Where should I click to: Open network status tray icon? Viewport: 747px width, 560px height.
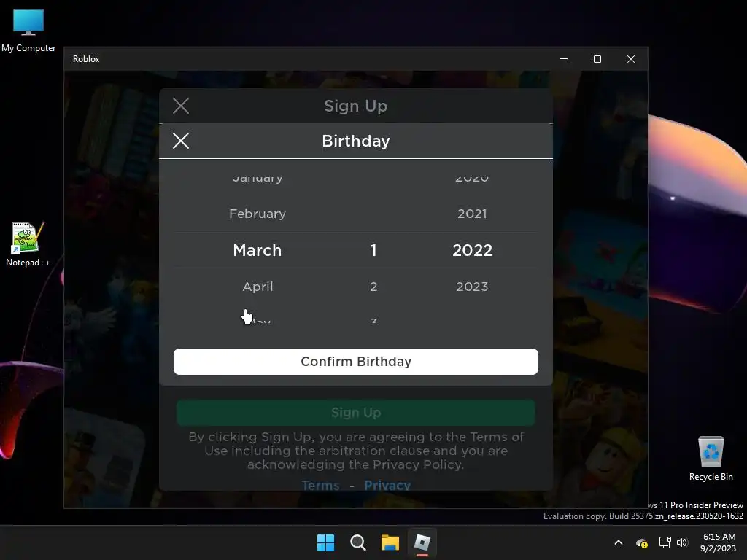[x=665, y=542]
